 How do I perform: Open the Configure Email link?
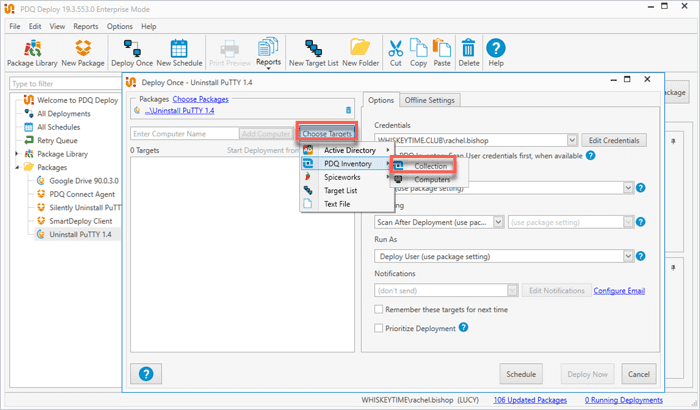click(x=619, y=291)
